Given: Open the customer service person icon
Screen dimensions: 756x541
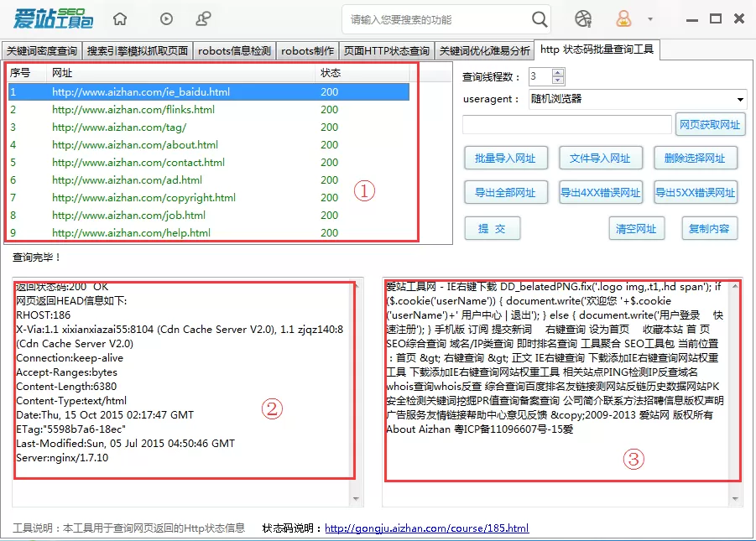Looking at the screenshot, I should (x=203, y=18).
